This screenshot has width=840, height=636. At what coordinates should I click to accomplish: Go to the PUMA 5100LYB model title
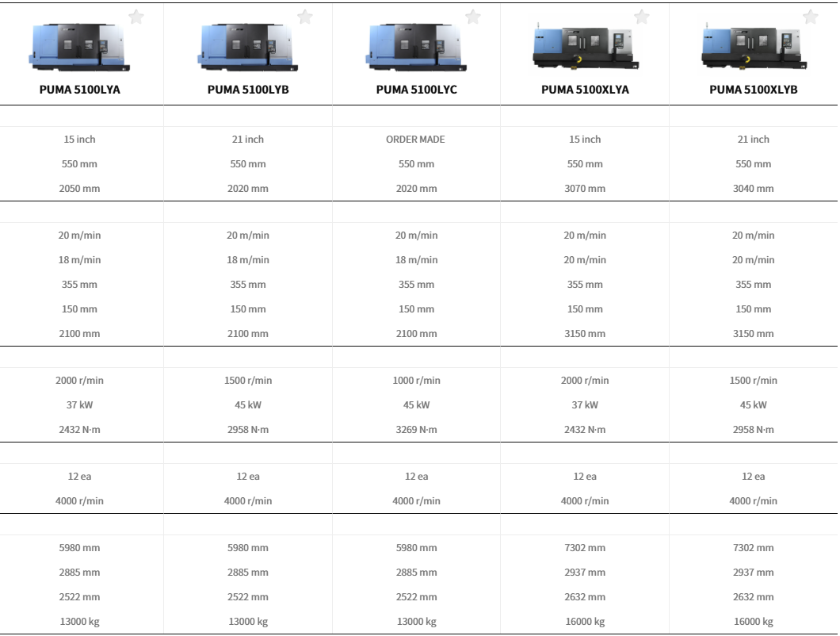[x=248, y=90]
